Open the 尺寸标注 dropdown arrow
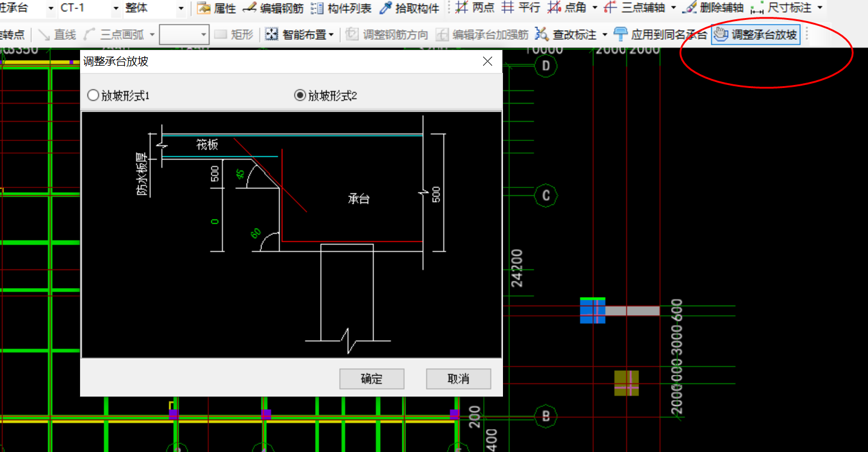This screenshot has height=452, width=868. coord(820,8)
